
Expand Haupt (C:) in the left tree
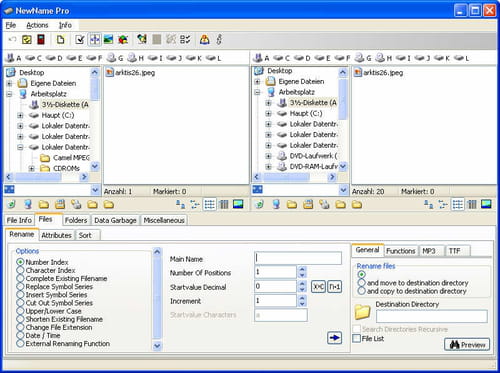(20, 115)
